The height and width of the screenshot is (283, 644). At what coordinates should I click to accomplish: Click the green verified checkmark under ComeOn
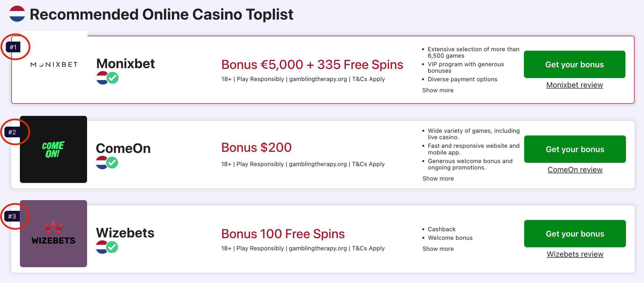tap(112, 163)
